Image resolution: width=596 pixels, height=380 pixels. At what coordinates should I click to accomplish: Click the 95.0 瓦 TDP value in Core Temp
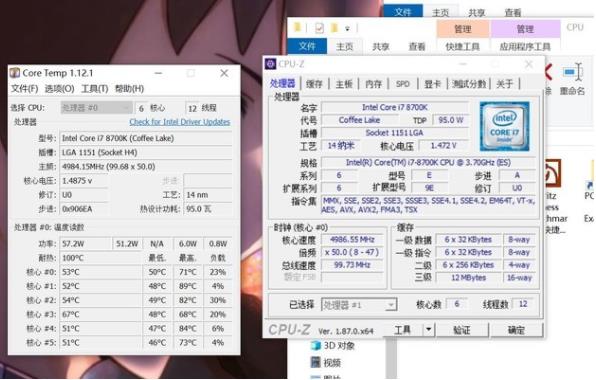pos(208,209)
